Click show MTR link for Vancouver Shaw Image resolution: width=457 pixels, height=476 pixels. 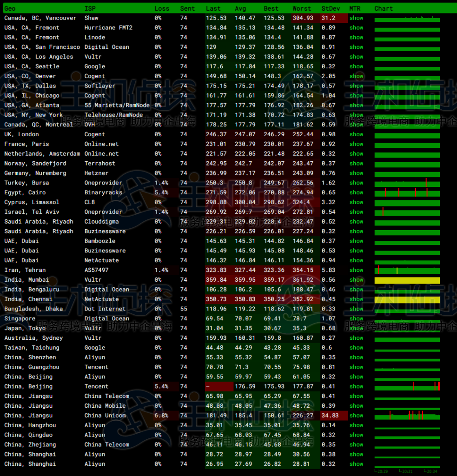[x=356, y=18]
